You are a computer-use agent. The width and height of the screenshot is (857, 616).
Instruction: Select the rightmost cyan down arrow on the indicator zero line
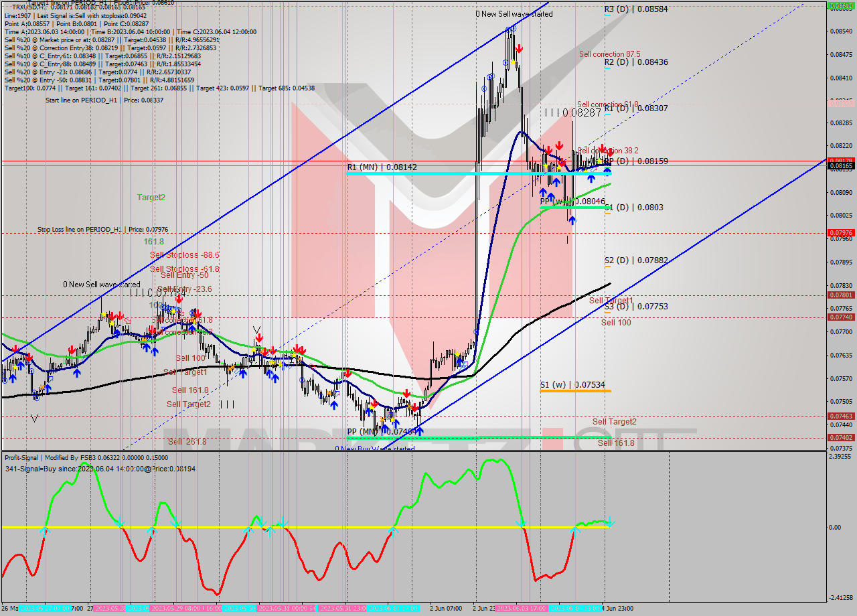[609, 524]
